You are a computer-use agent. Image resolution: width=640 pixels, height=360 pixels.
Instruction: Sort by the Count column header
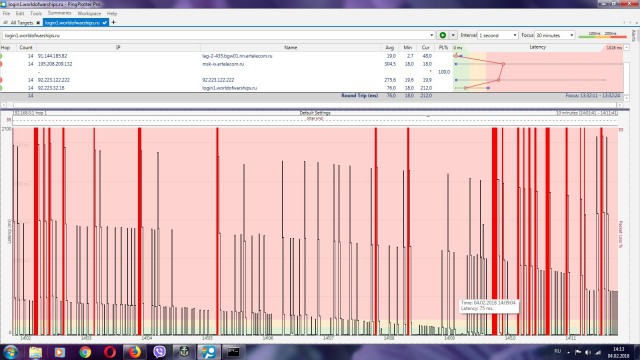click(25, 48)
